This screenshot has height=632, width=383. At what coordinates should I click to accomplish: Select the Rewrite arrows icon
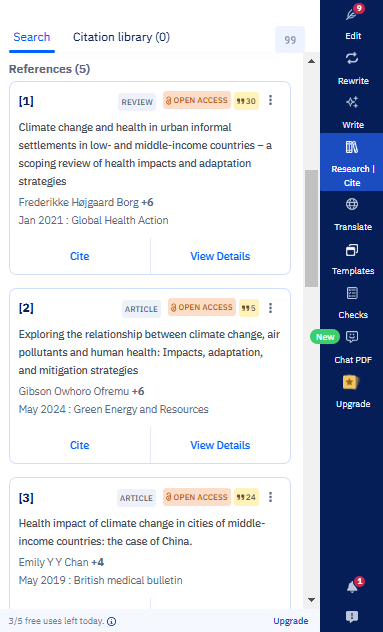click(352, 58)
